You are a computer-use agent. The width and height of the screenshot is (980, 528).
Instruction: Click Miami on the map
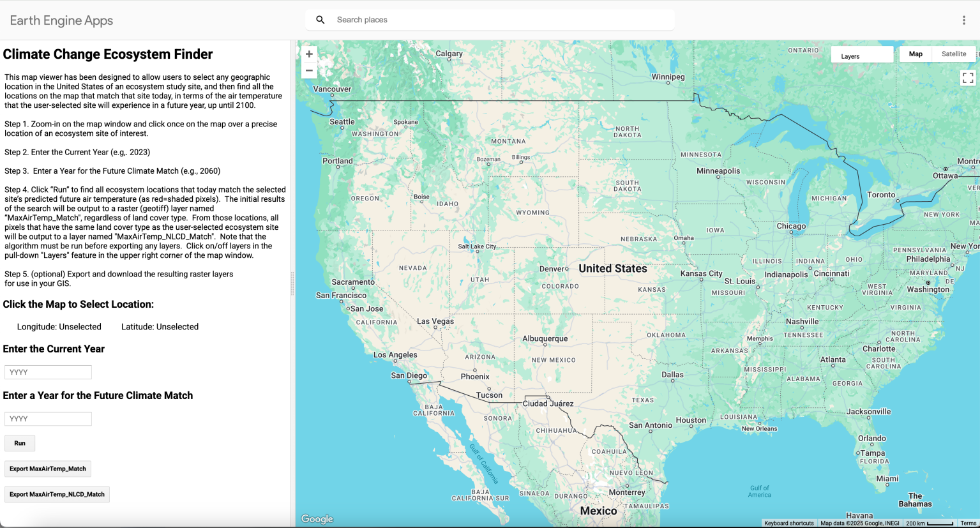tap(887, 478)
